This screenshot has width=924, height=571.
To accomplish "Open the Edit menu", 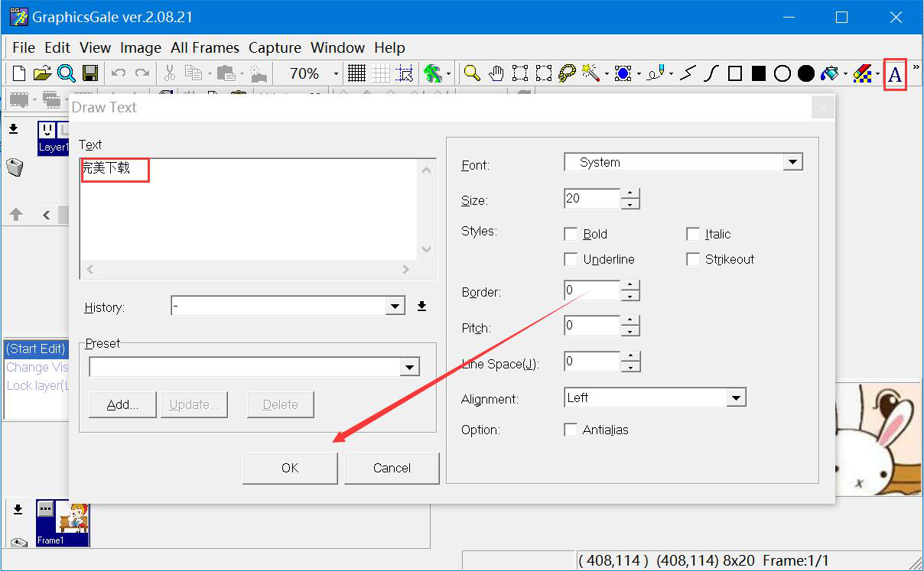I will 57,47.
